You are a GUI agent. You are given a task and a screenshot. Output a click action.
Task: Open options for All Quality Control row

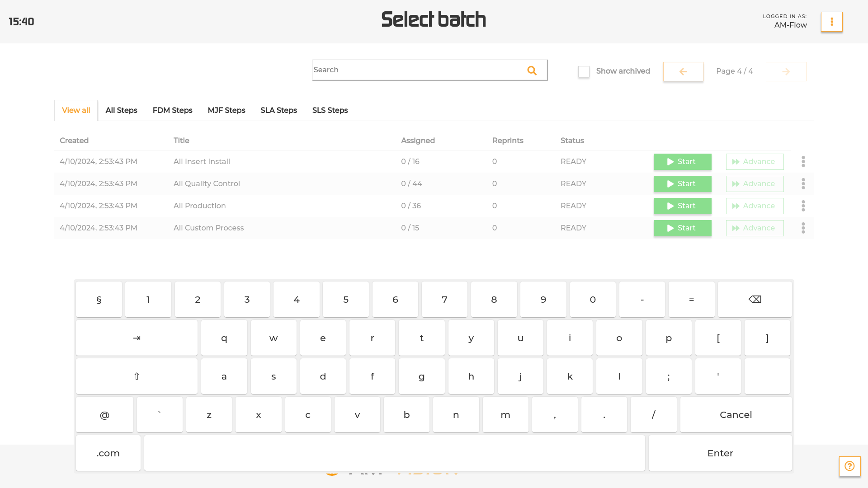tap(803, 184)
